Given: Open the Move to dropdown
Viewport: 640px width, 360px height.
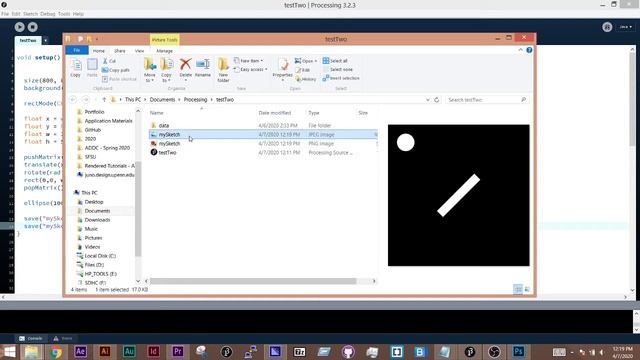Looking at the screenshot, I should 150,70.
